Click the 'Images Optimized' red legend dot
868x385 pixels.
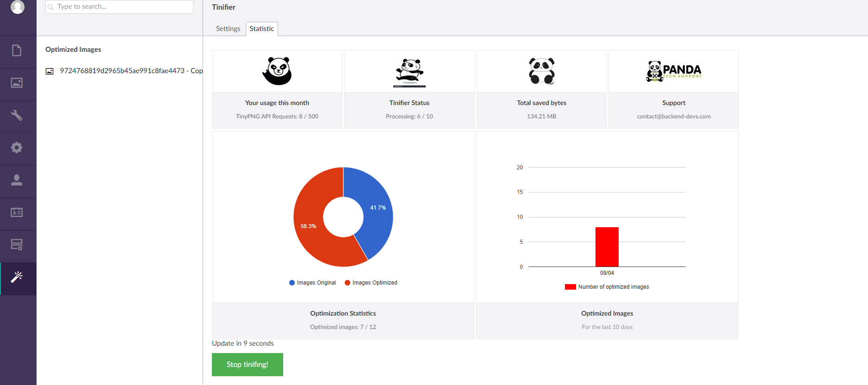click(347, 283)
